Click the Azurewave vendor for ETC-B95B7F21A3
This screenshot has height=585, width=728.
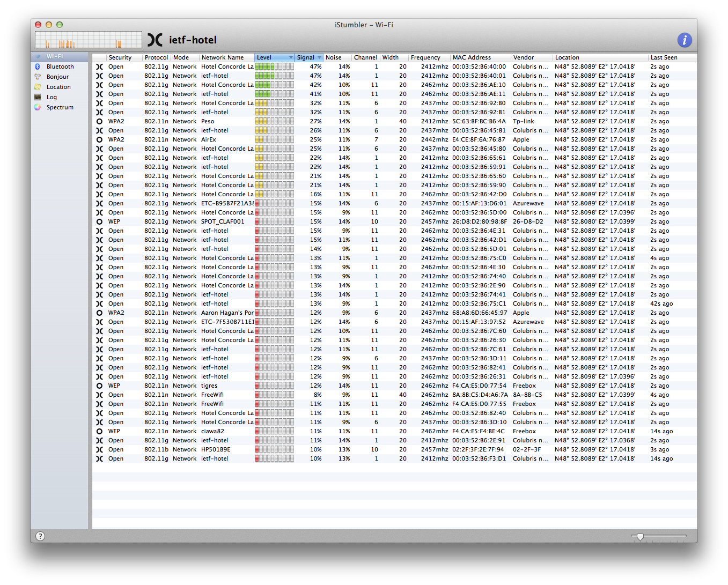[528, 203]
